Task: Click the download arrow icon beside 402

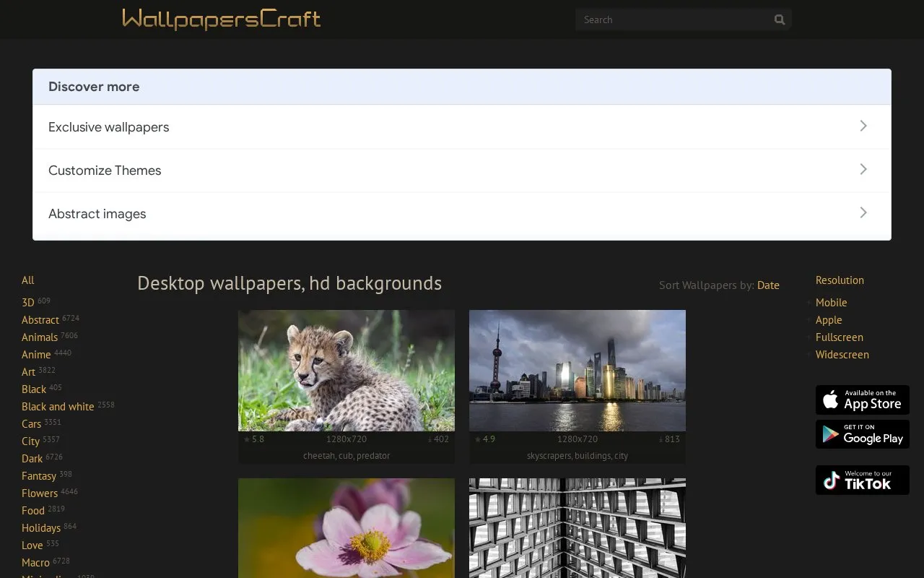Action: click(x=430, y=439)
